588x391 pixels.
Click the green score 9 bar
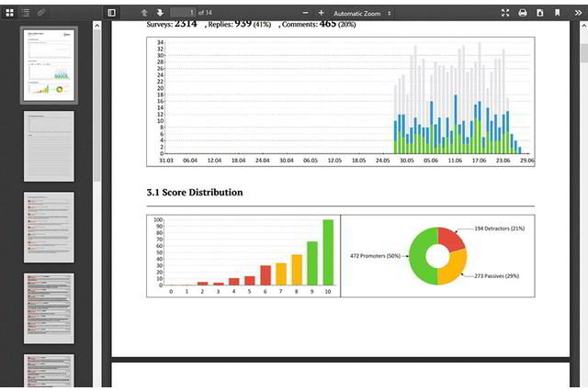pyautogui.click(x=312, y=263)
